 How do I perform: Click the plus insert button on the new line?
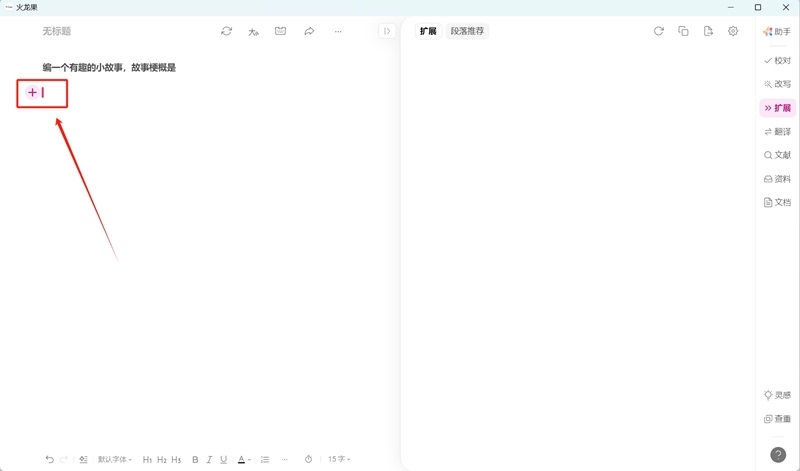pyautogui.click(x=32, y=92)
